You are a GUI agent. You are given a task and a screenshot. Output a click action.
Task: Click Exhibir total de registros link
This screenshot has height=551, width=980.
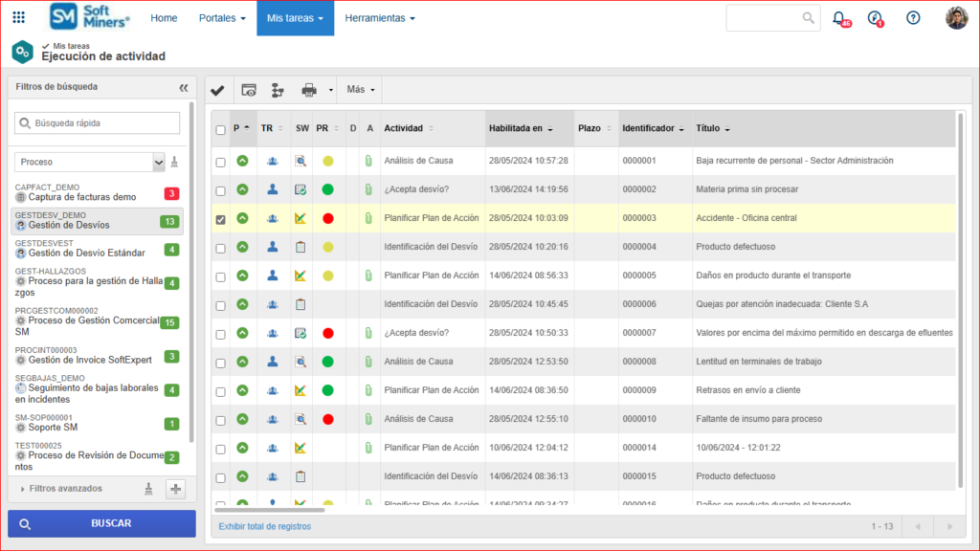pos(264,526)
